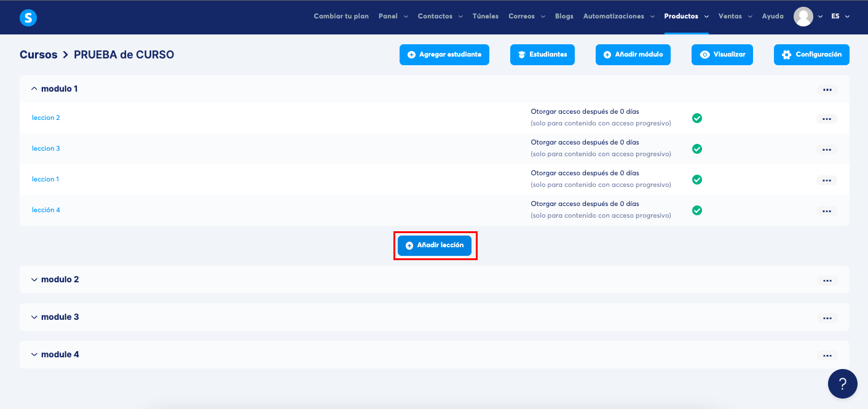Open the user profile avatar
868x409 pixels.
tap(803, 17)
